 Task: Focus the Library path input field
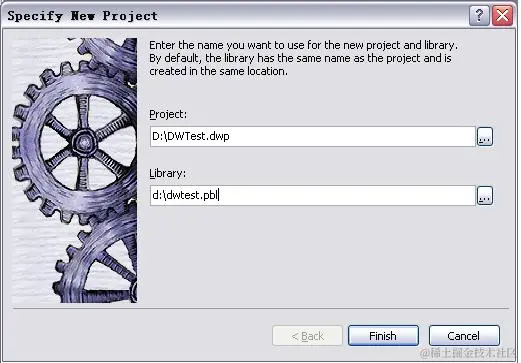(312, 195)
